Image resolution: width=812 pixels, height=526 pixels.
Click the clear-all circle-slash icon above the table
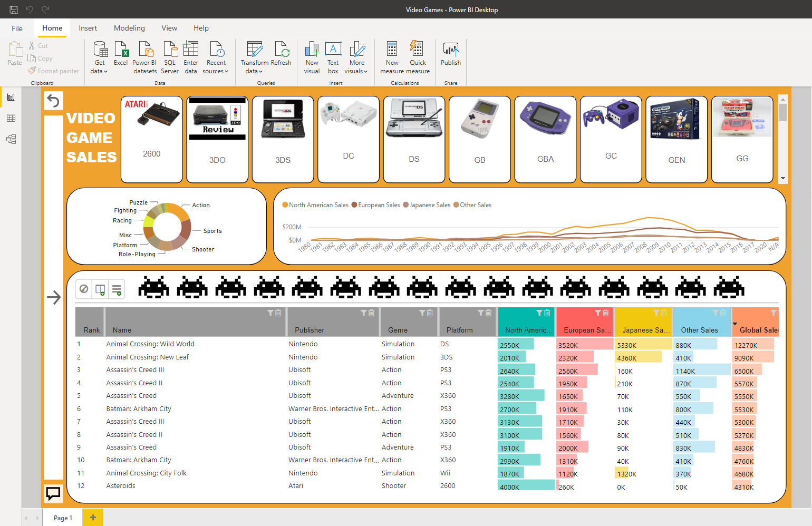84,289
